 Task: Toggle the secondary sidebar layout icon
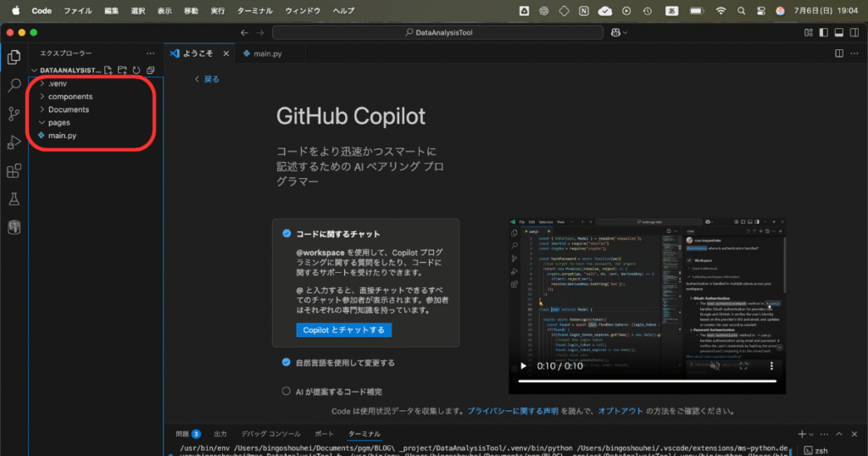click(854, 33)
